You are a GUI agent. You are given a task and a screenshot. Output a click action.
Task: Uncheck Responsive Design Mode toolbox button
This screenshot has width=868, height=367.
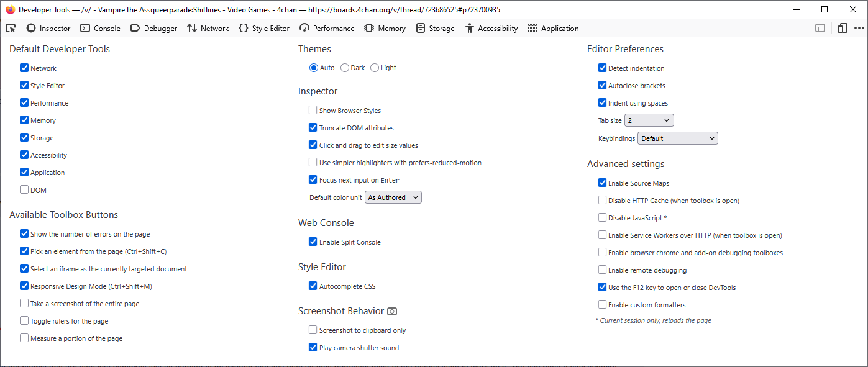24,286
